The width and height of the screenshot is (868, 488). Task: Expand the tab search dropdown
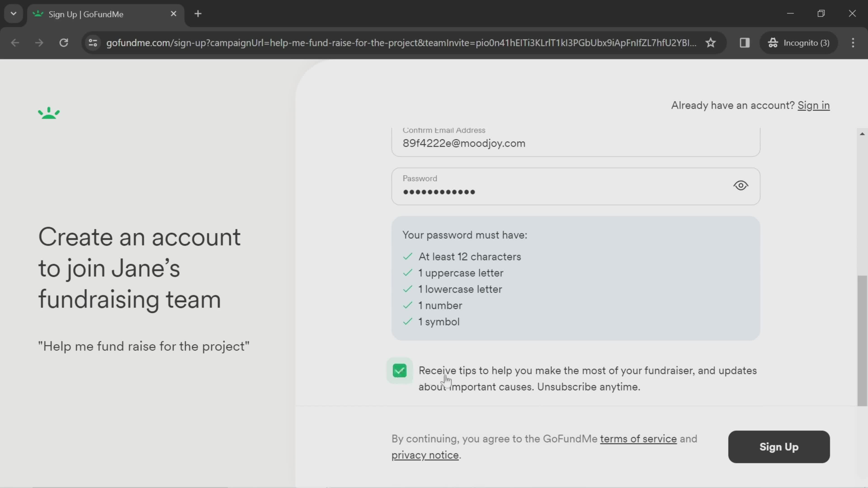(x=14, y=14)
